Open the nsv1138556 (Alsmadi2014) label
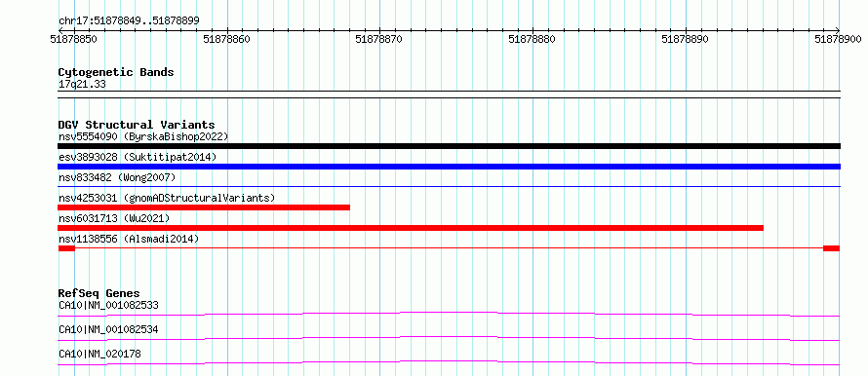The height and width of the screenshot is (376, 868). point(129,239)
